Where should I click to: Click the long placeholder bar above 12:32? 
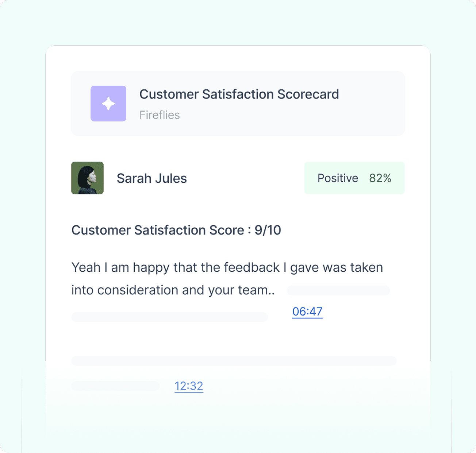click(234, 361)
